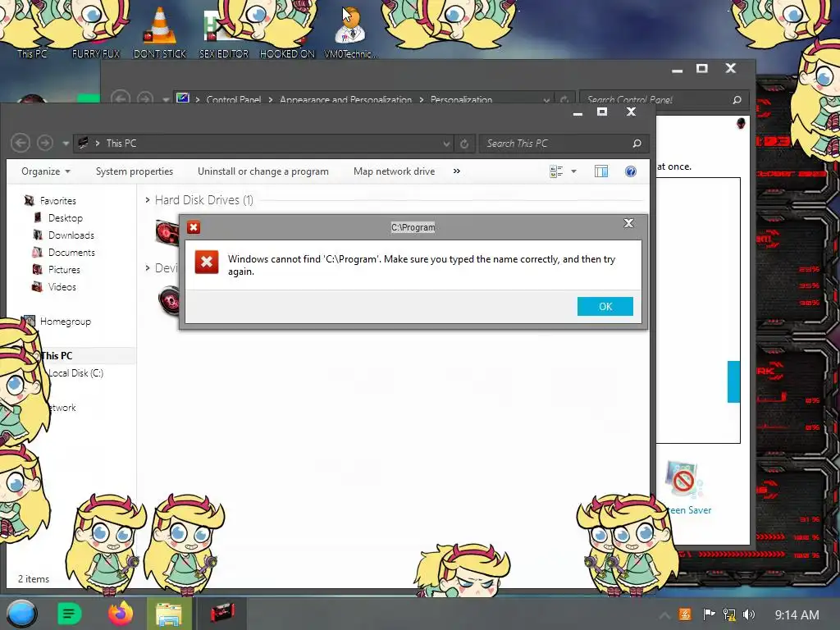Click the volume speaker tray icon
Screen dimensions: 840x630
click(749, 614)
